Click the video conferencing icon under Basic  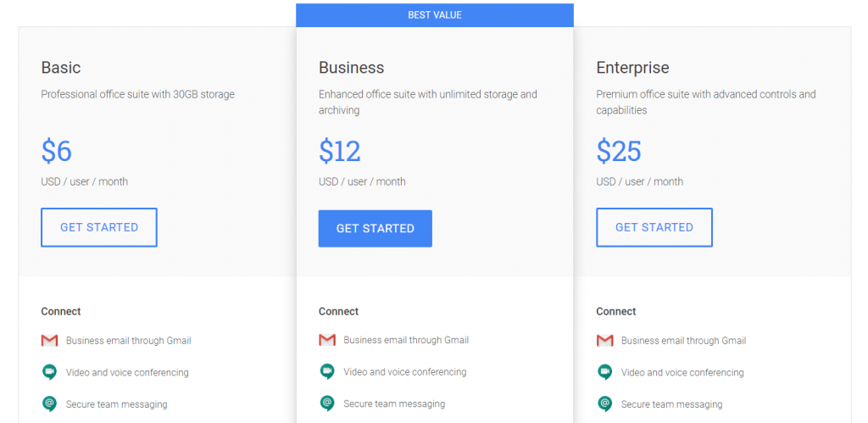coord(49,372)
